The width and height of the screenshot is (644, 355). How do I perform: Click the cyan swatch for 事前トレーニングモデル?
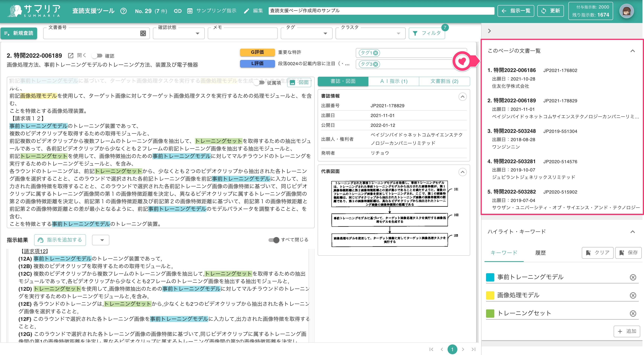tap(490, 277)
